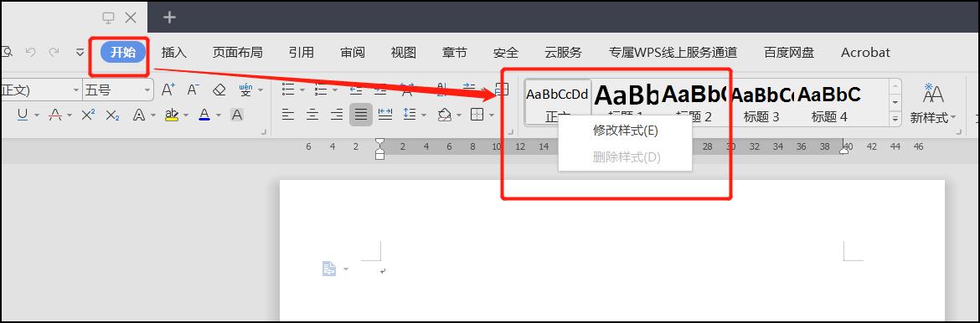The height and width of the screenshot is (323, 980).
Task: Expand the styles gallery with bottom arrow
Action: pos(895,118)
